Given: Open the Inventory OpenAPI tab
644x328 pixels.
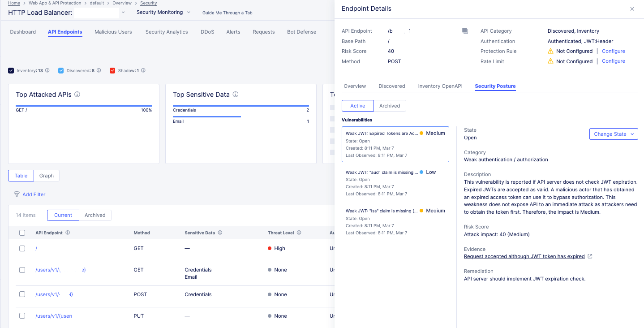Looking at the screenshot, I should coord(440,86).
